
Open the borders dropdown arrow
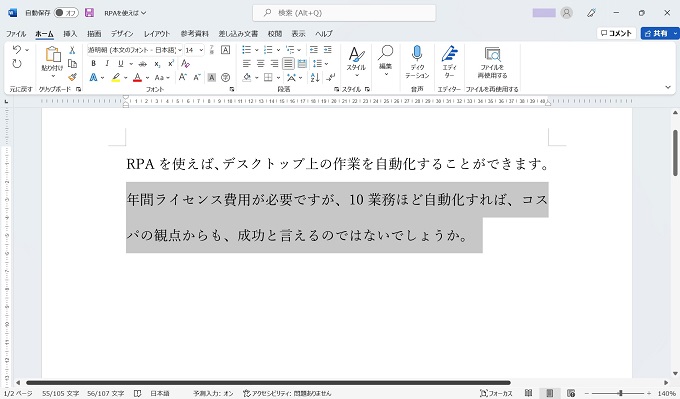[278, 78]
